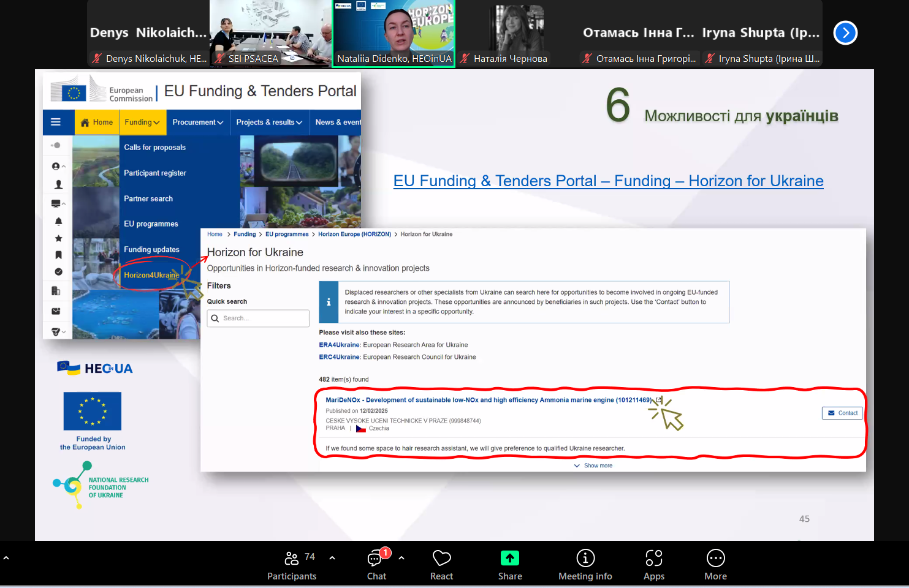This screenshot has width=909, height=588.
Task: Click the Contact button
Action: tap(842, 413)
